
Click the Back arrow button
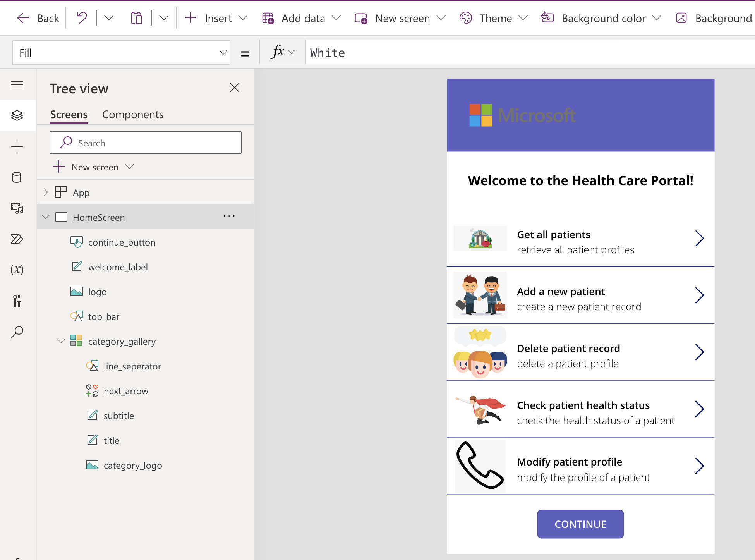click(x=38, y=18)
